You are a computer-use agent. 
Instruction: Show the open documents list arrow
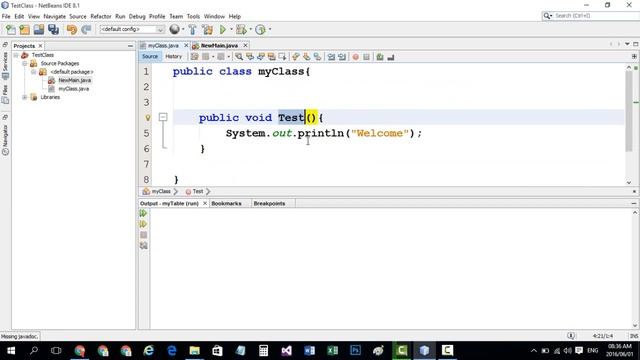627,44
